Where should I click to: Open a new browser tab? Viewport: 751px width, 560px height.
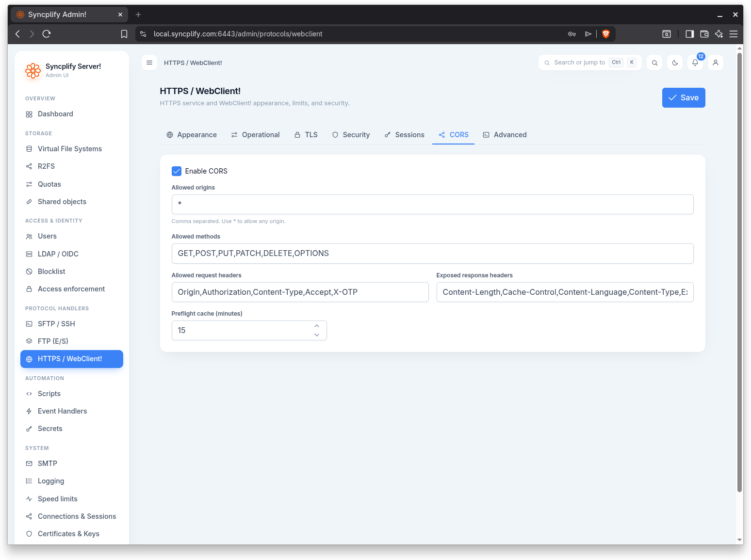point(138,15)
